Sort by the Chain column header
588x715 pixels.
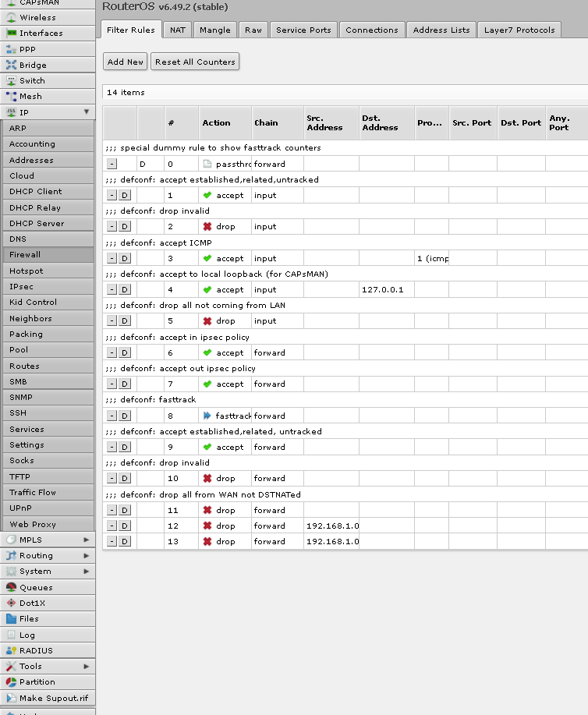(x=278, y=122)
